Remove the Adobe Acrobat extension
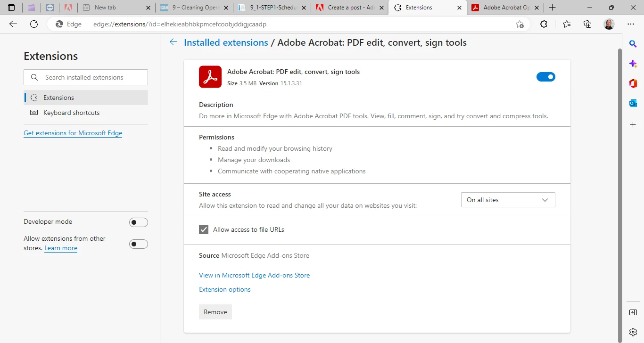The image size is (644, 343). pos(215,312)
